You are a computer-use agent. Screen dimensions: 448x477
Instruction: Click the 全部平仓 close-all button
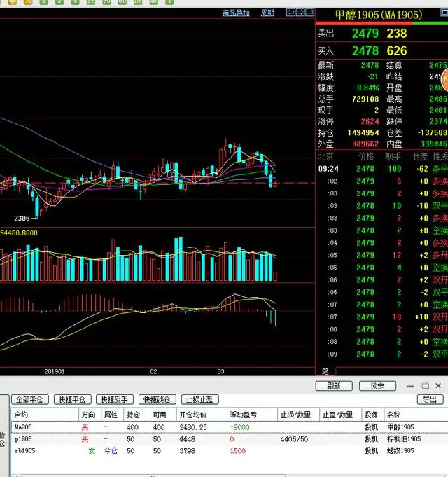[30, 399]
